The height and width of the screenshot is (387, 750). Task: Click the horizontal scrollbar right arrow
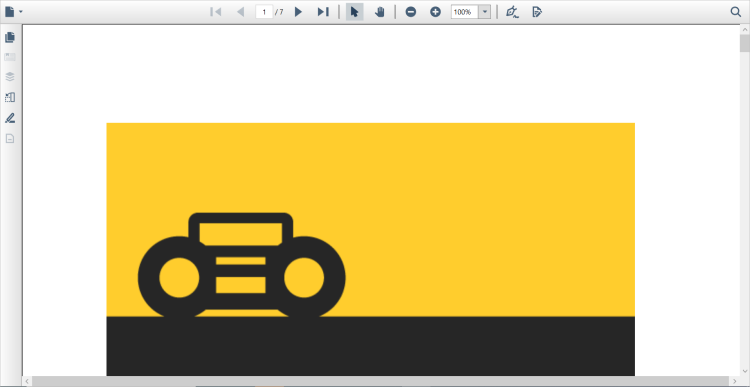pyautogui.click(x=735, y=381)
